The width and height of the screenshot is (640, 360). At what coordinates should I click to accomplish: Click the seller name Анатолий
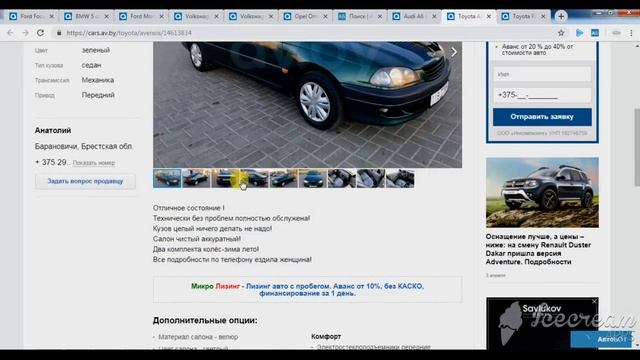pyautogui.click(x=53, y=130)
